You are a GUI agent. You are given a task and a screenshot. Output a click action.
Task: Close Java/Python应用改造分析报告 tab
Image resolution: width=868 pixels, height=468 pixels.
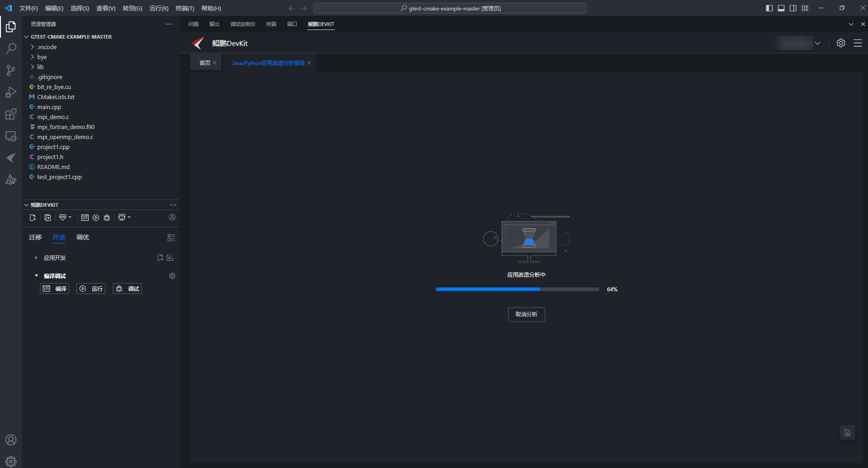pos(309,63)
